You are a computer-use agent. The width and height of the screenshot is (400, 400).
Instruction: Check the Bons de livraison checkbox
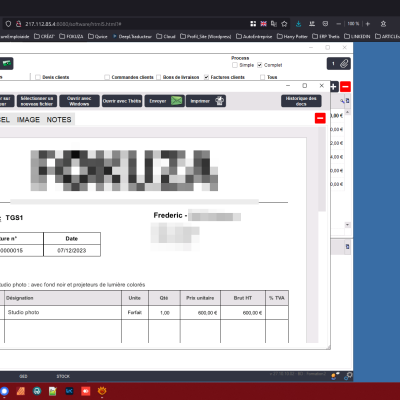[x=159, y=77]
